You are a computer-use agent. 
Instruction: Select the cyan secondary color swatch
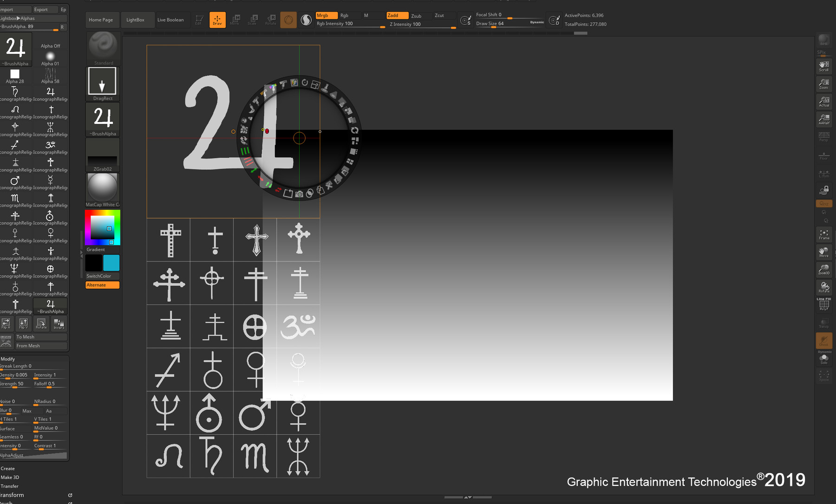point(111,263)
